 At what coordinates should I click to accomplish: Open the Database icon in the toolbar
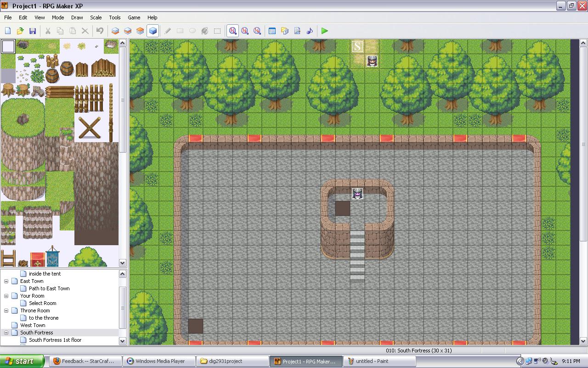[x=272, y=31]
